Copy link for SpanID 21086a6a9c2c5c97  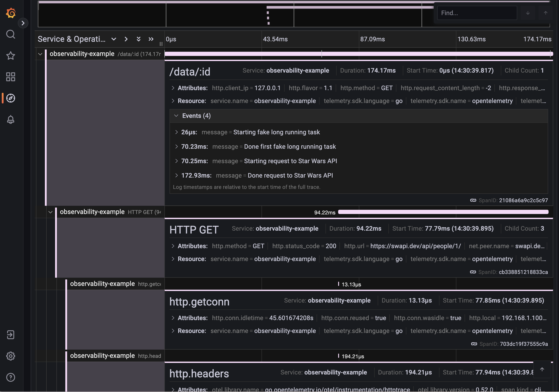point(473,200)
